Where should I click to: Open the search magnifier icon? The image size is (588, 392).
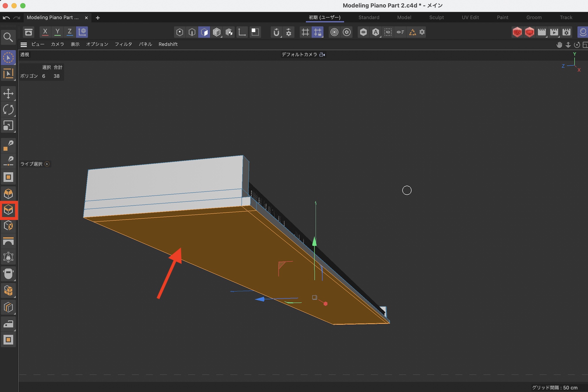coord(8,37)
